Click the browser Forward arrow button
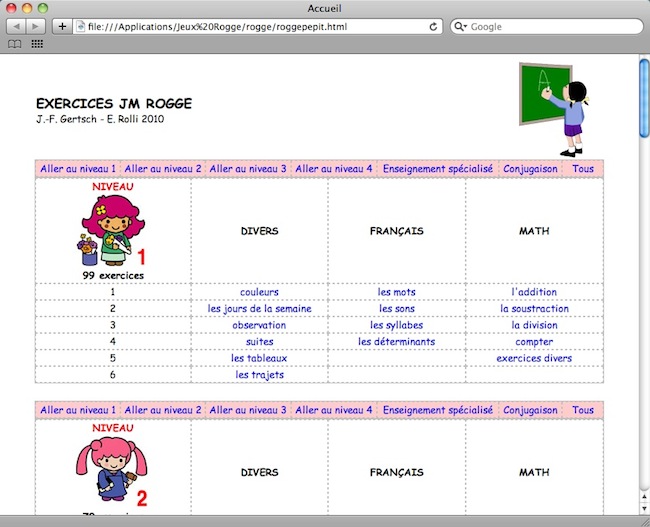 (x=35, y=26)
